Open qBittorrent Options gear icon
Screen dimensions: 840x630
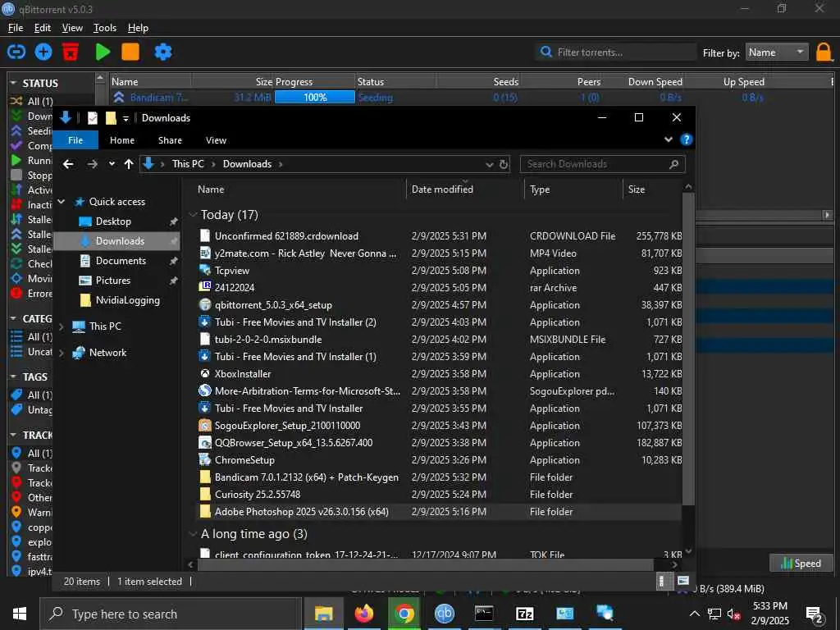pos(163,52)
